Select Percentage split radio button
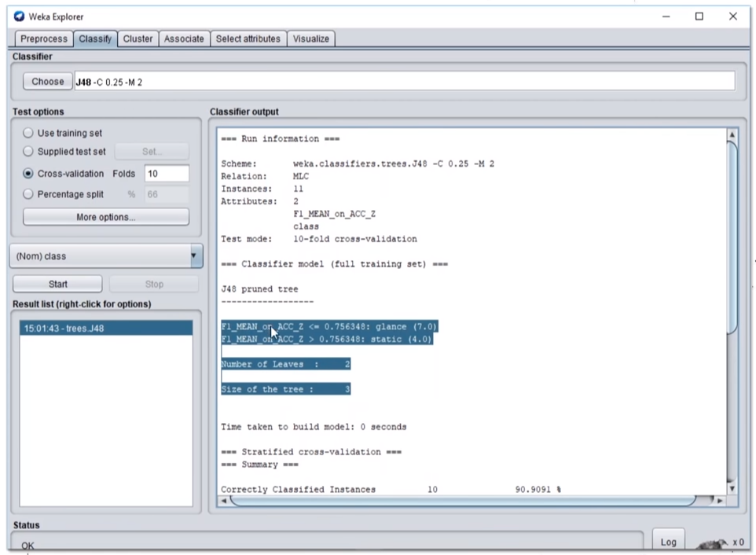Viewport: 756px width, 555px height. [28, 194]
